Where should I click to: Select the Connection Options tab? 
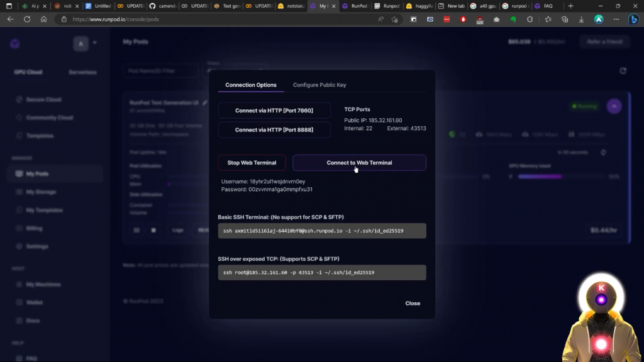(x=251, y=85)
